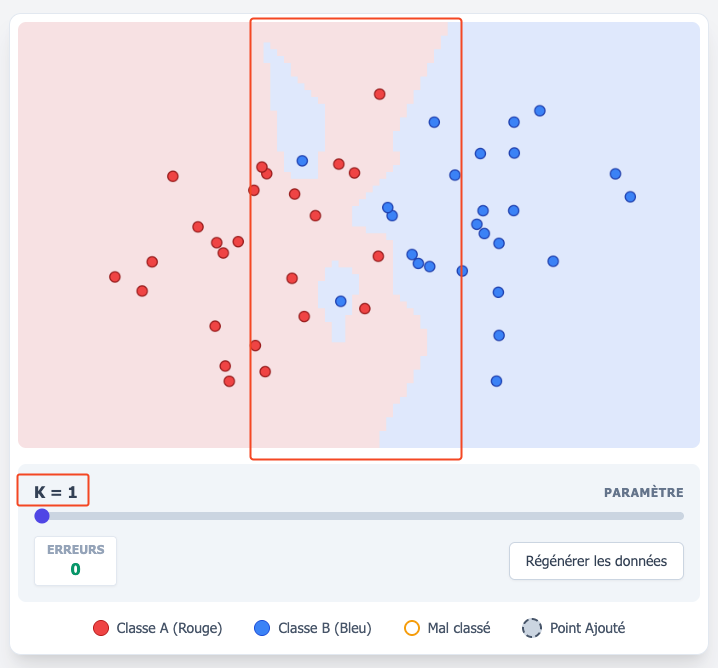Click the K = 1 label
The image size is (718, 668).
click(55, 492)
